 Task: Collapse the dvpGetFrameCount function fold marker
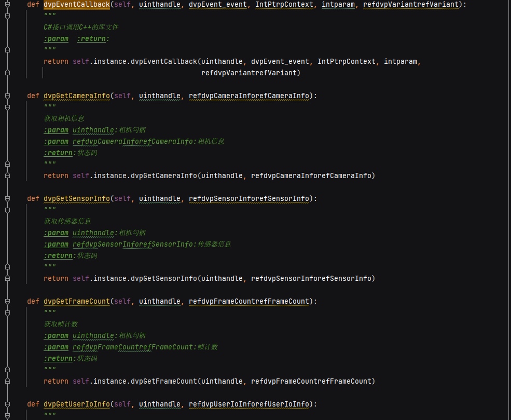7,302
